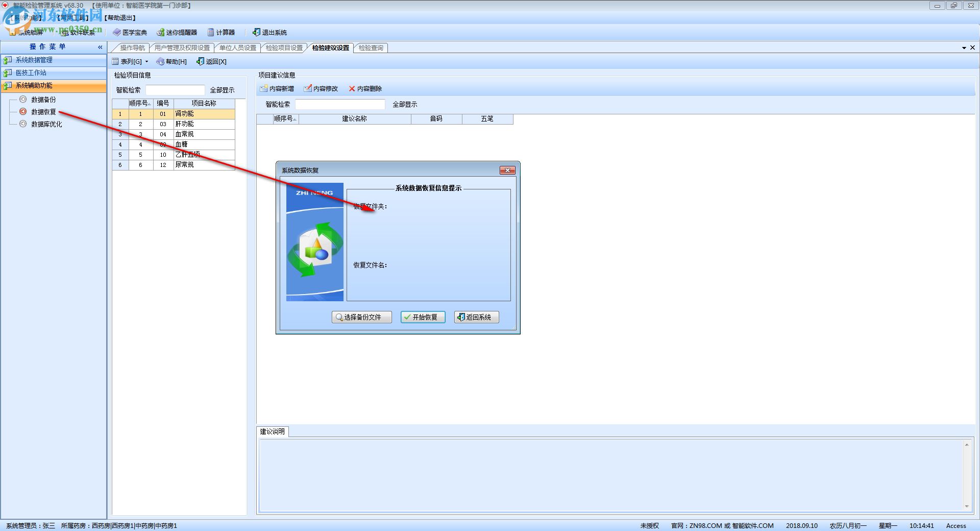Click the 五笔 column header
Image resolution: width=980 pixels, height=531 pixels.
pyautogui.click(x=487, y=118)
